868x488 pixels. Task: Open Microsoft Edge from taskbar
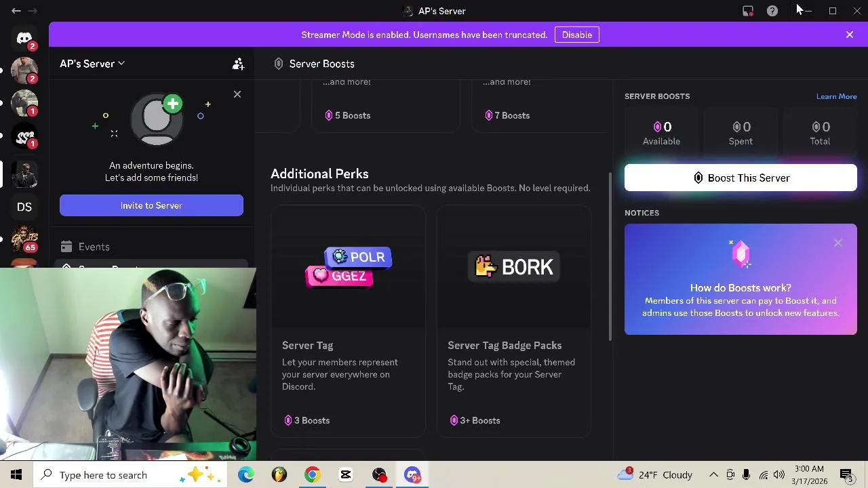(245, 474)
